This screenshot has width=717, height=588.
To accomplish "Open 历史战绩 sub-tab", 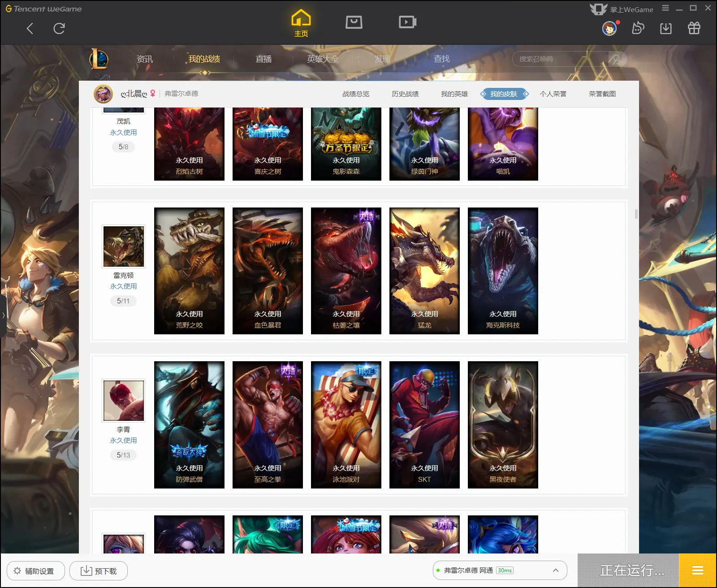I will (x=405, y=94).
